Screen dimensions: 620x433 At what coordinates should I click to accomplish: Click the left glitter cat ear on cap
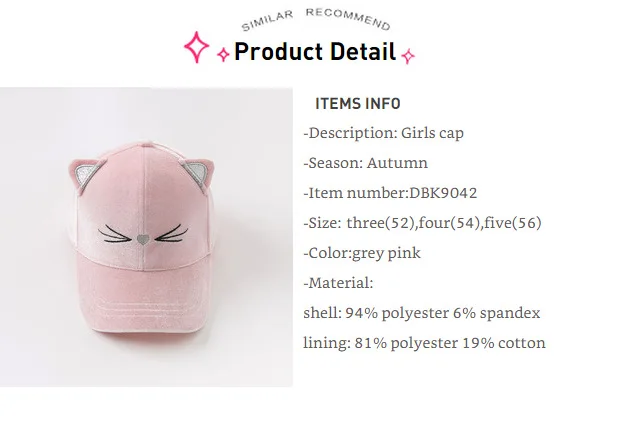click(x=88, y=174)
